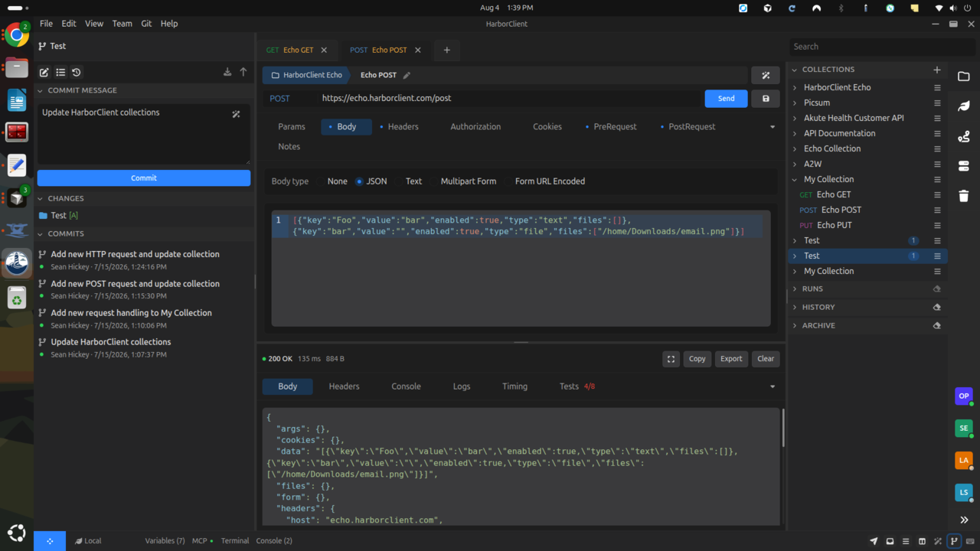Open the trash sidebar icon
Image resolution: width=980 pixels, height=551 pixels.
click(964, 196)
